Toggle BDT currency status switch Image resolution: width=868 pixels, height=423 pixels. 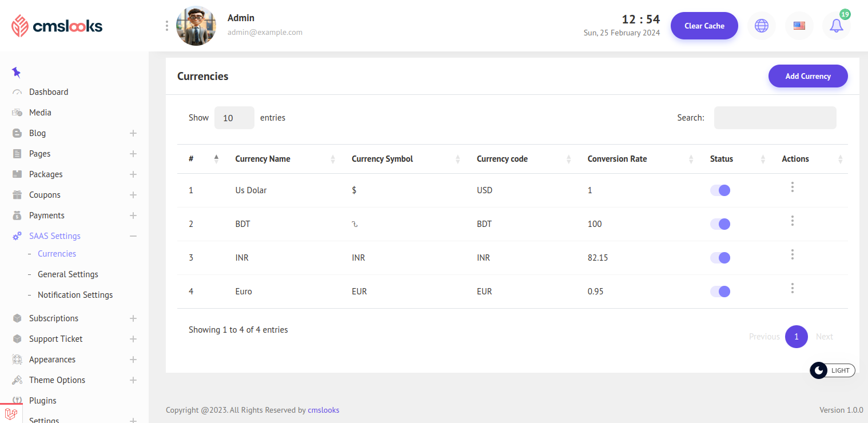[x=720, y=224]
